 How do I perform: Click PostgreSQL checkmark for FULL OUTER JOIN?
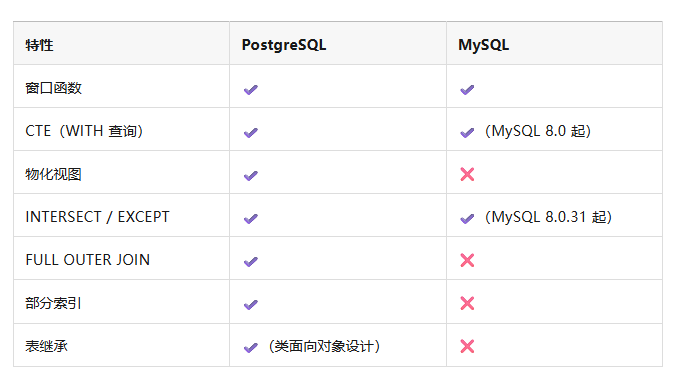click(x=251, y=261)
